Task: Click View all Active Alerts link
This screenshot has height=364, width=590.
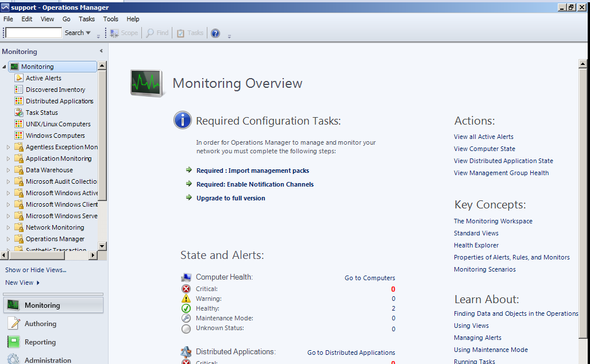Action: click(484, 137)
